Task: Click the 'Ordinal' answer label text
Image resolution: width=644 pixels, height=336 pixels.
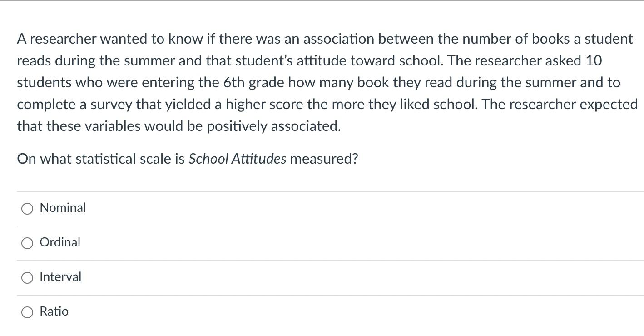Action: click(60, 242)
